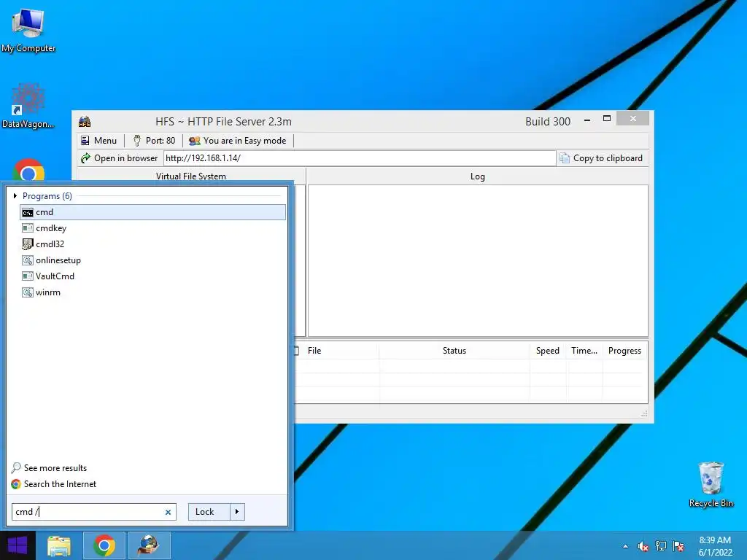Viewport: 747px width, 560px height.
Task: Click Copy to clipboard in HFS
Action: coord(601,158)
